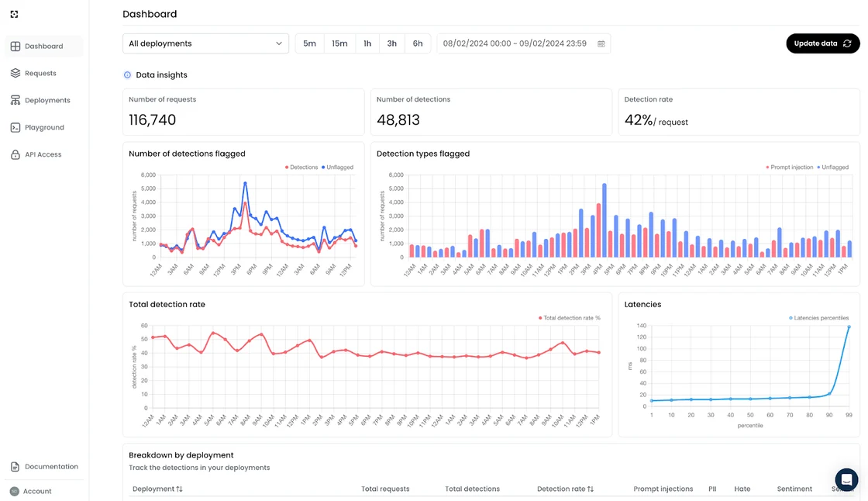Image resolution: width=868 pixels, height=501 pixels.
Task: Expand the All deployments dropdown
Action: click(x=205, y=43)
